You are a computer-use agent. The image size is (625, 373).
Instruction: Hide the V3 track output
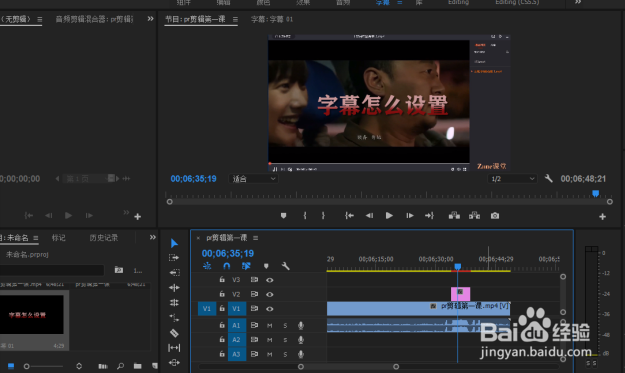tap(270, 280)
